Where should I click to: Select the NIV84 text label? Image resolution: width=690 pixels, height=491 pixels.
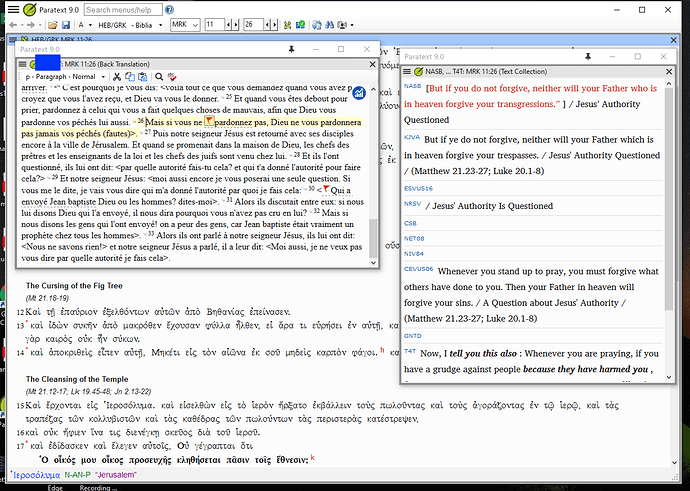414,253
